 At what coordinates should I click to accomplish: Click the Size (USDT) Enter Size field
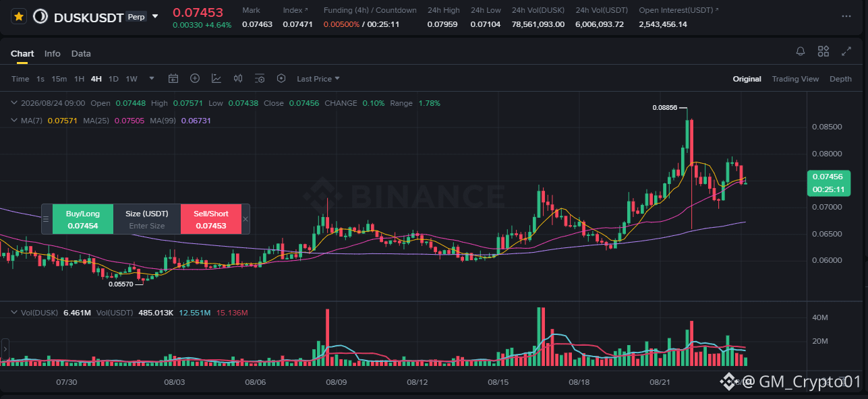(x=147, y=219)
